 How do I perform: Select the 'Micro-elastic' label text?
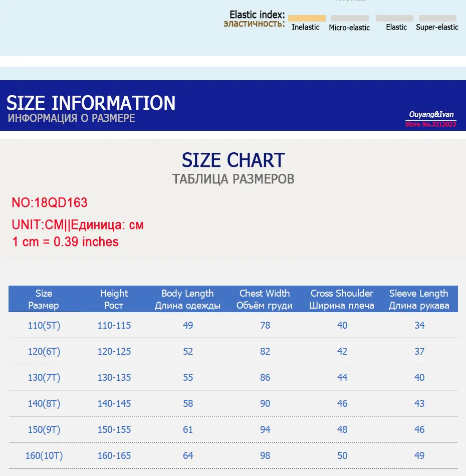pos(349,28)
